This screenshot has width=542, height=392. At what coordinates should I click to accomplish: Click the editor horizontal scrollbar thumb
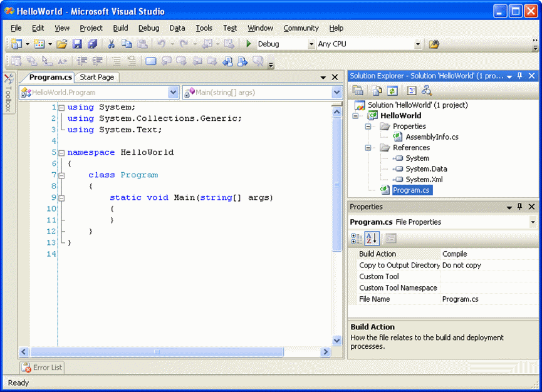(x=157, y=352)
